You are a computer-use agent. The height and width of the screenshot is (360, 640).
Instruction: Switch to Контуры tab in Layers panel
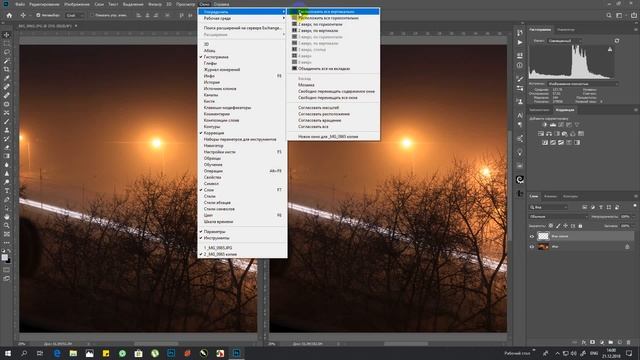click(x=570, y=196)
